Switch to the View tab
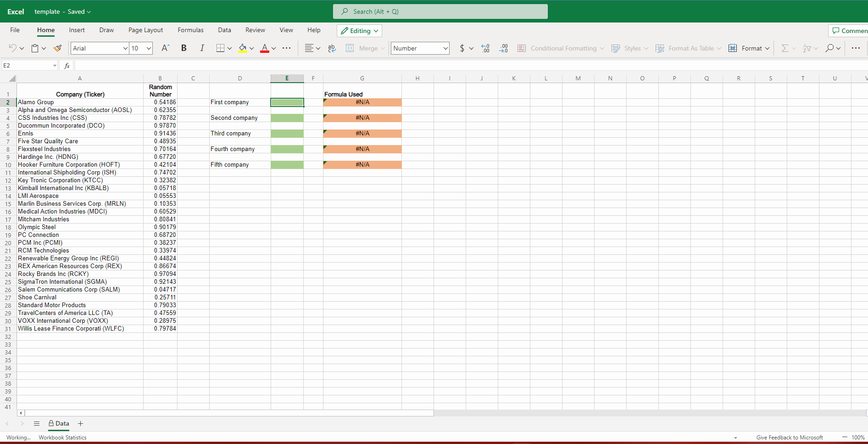Viewport: 868px width, 444px height. [286, 30]
